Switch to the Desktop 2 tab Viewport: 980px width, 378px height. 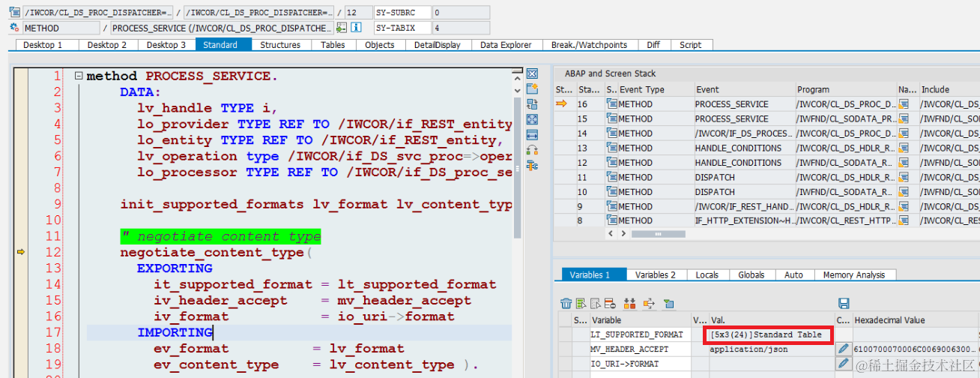pos(107,45)
